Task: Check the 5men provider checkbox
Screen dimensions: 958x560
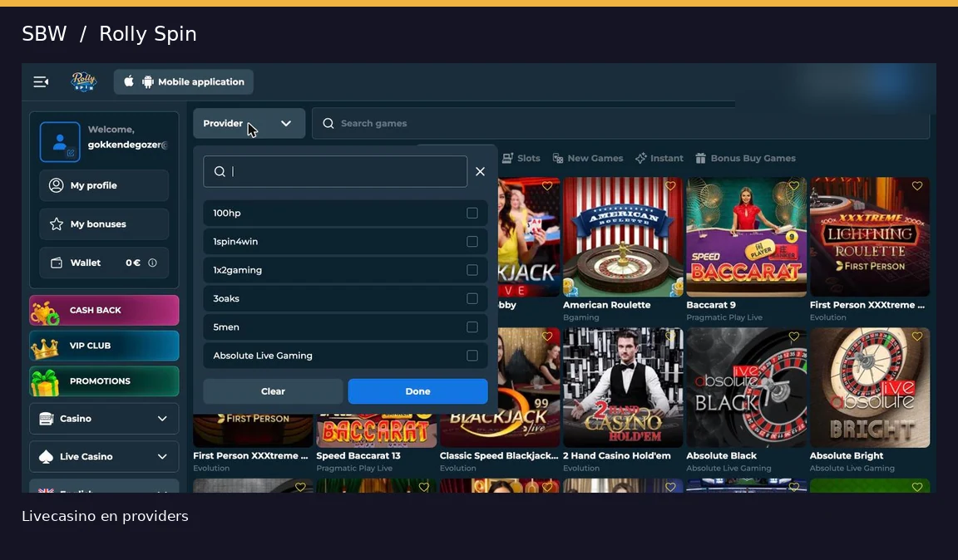Action: click(472, 327)
